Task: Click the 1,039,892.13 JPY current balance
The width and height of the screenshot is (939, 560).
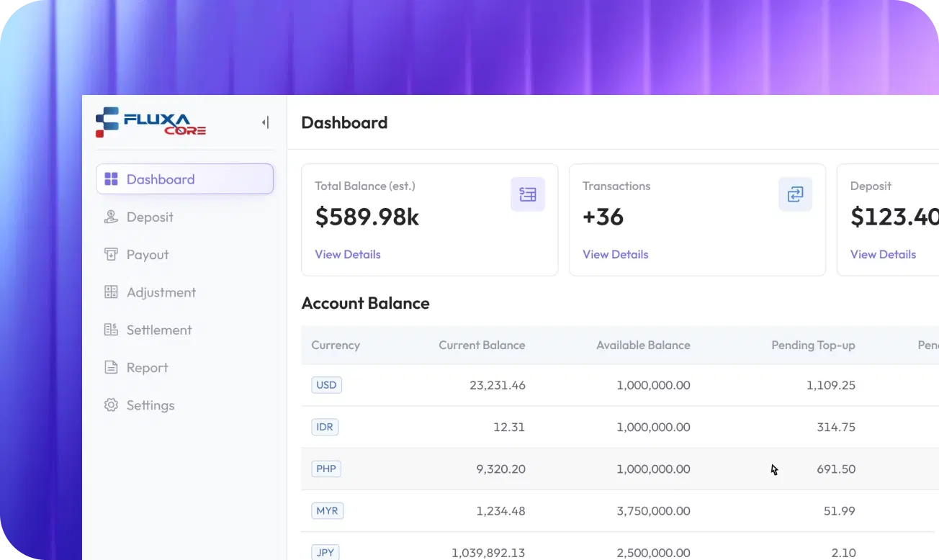Action: click(x=488, y=553)
